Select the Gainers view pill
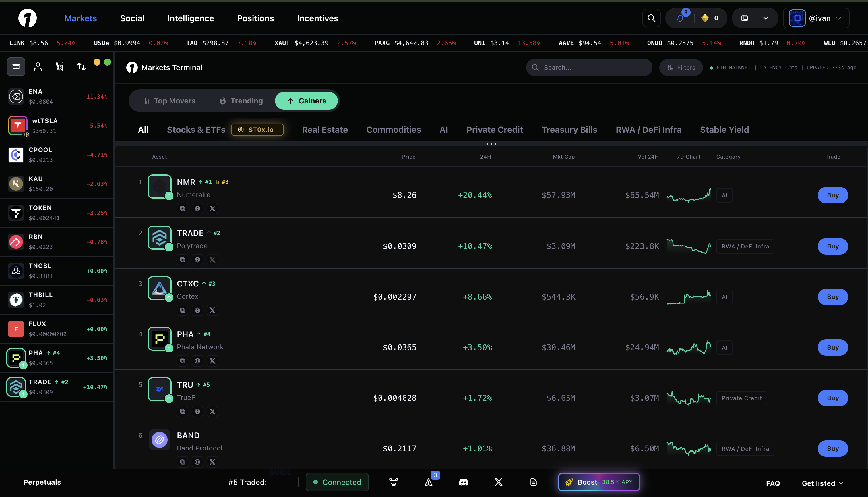This screenshot has height=497, width=868. click(x=306, y=101)
